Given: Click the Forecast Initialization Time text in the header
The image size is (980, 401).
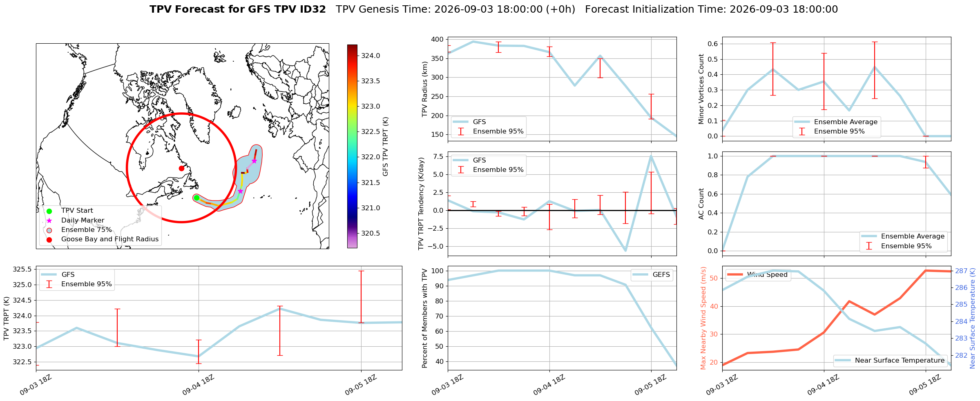Looking at the screenshot, I should point(712,9).
